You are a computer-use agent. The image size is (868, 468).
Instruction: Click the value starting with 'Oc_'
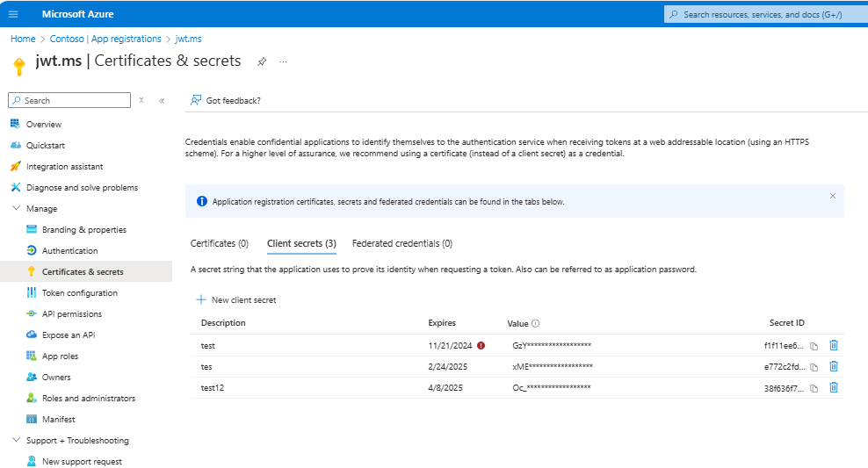tap(552, 387)
